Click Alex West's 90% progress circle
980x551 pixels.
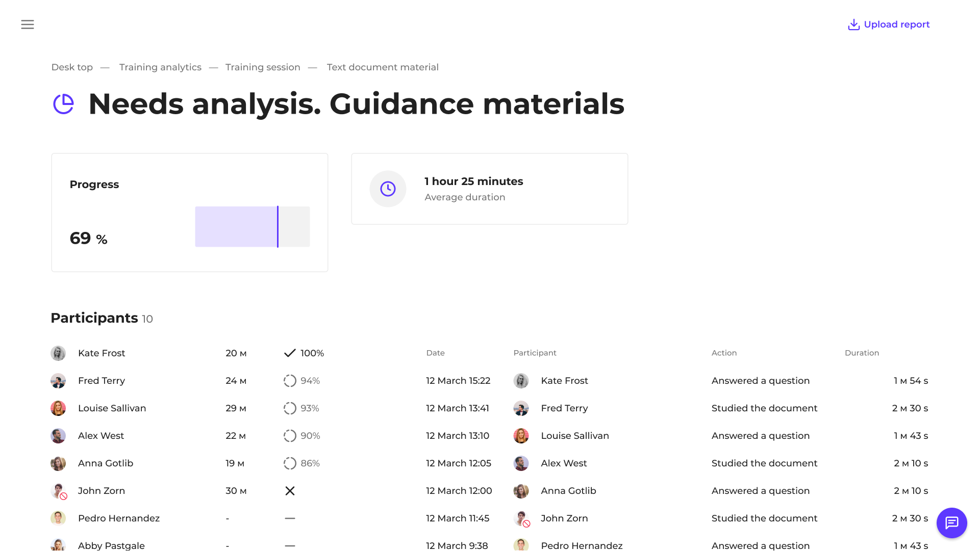pos(290,436)
